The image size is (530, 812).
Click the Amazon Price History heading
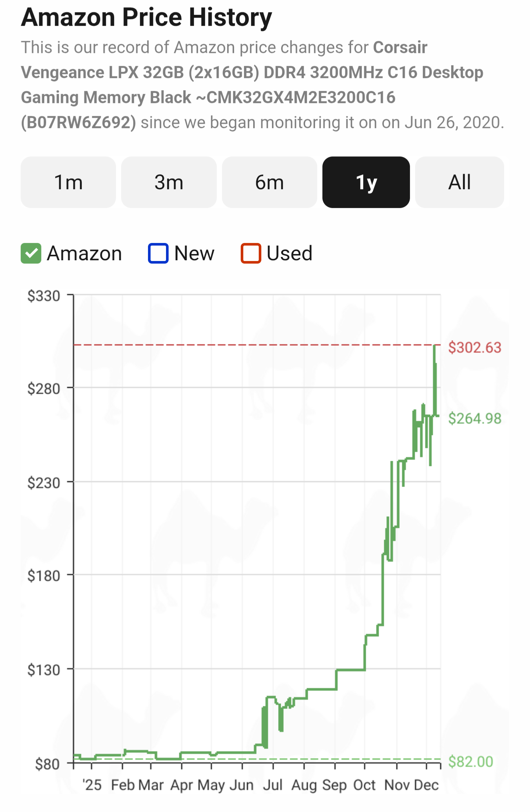[146, 17]
